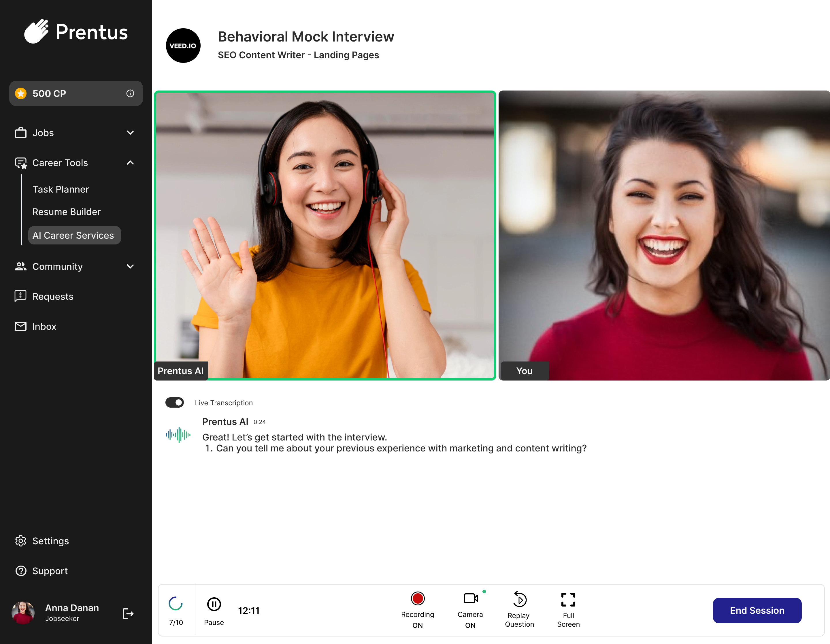Image resolution: width=830 pixels, height=644 pixels.
Task: Click the 7/10 question progress ring
Action: click(x=176, y=603)
